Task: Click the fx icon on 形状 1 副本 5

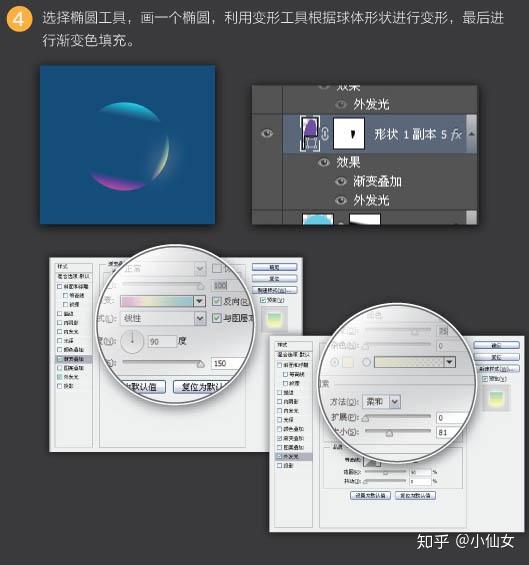Action: coord(456,135)
